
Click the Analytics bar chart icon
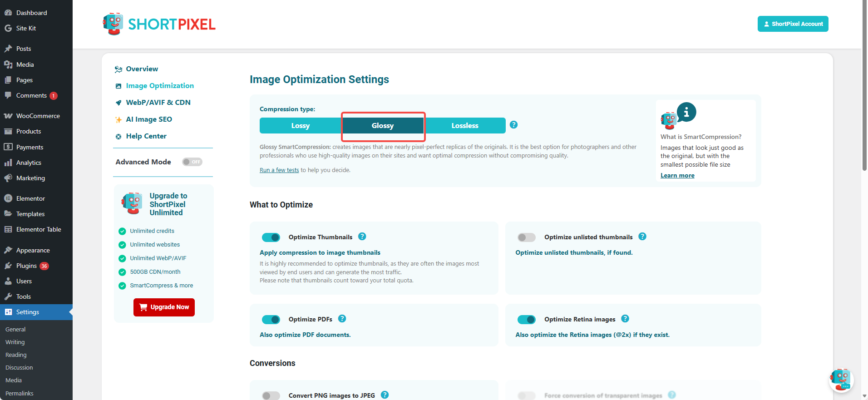point(8,163)
